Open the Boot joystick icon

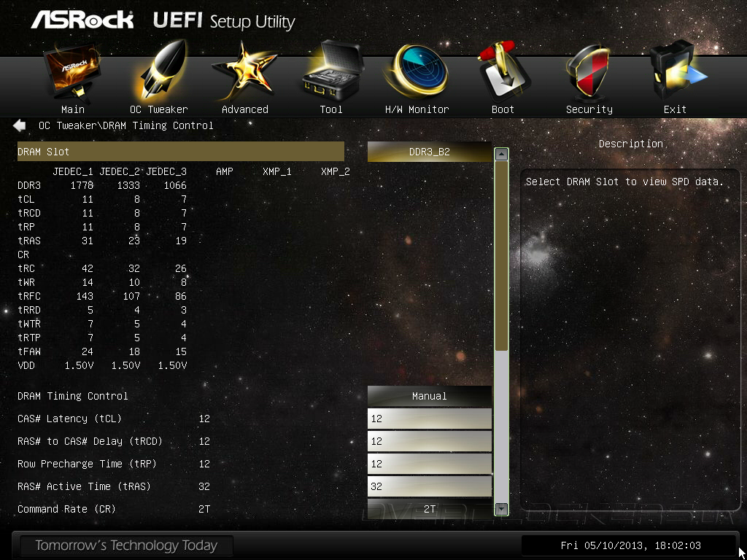click(x=503, y=71)
